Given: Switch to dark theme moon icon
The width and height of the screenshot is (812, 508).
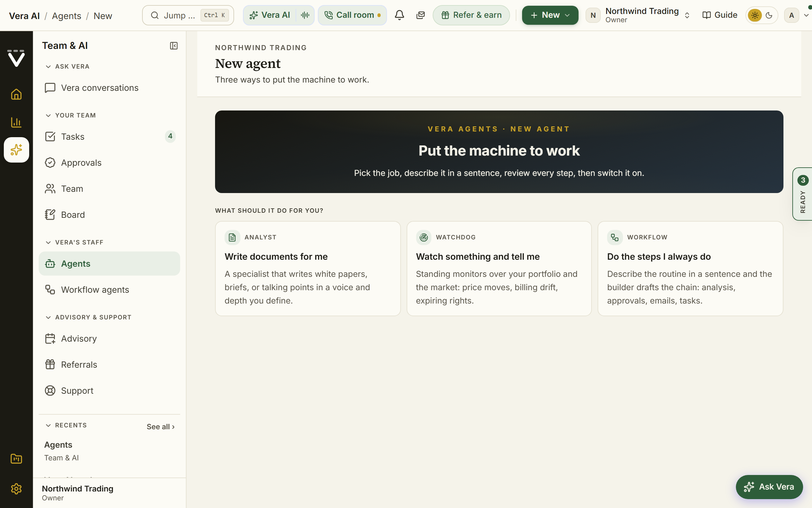Looking at the screenshot, I should click(769, 15).
